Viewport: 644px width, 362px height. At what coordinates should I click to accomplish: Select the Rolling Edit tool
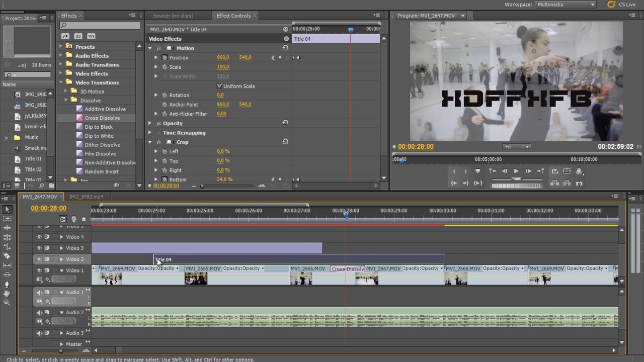pos(7,237)
